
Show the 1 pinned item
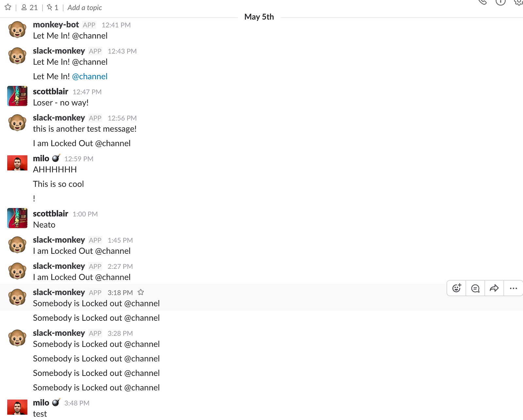pos(53,8)
